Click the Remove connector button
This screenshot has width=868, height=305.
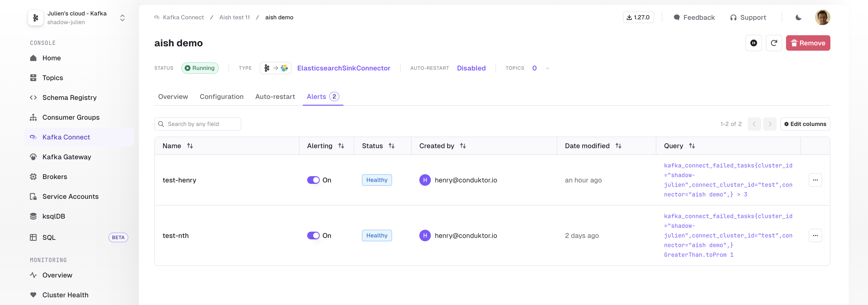point(808,43)
